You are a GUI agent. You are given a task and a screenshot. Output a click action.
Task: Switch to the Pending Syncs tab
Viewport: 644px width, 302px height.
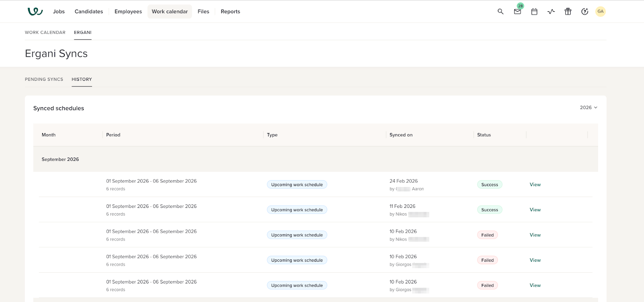coord(44,80)
